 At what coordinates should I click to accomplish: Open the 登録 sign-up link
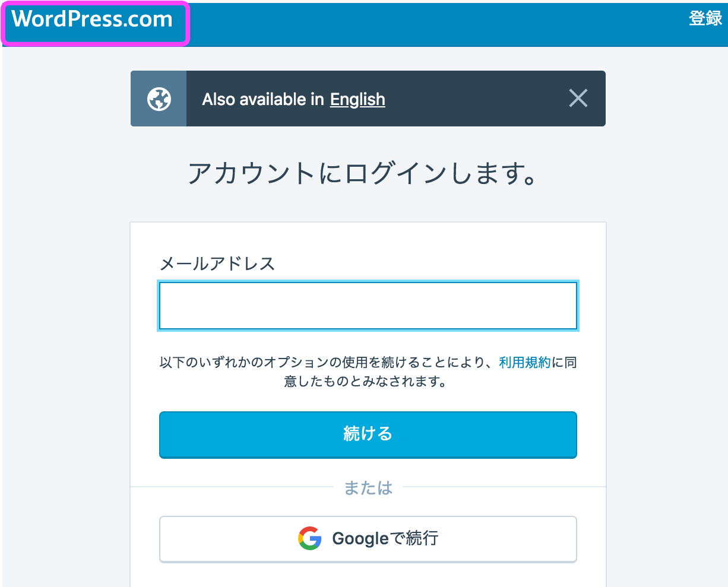coord(705,18)
